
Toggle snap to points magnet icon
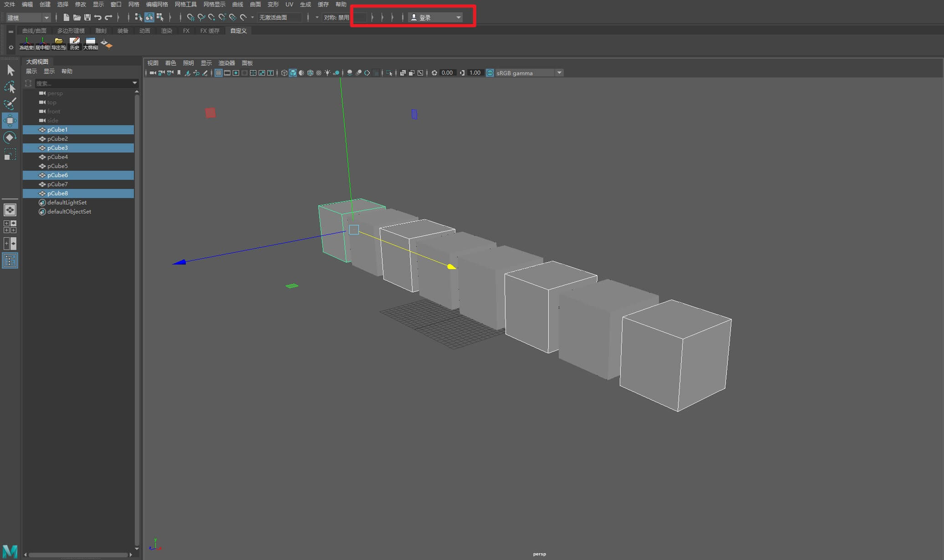(211, 17)
